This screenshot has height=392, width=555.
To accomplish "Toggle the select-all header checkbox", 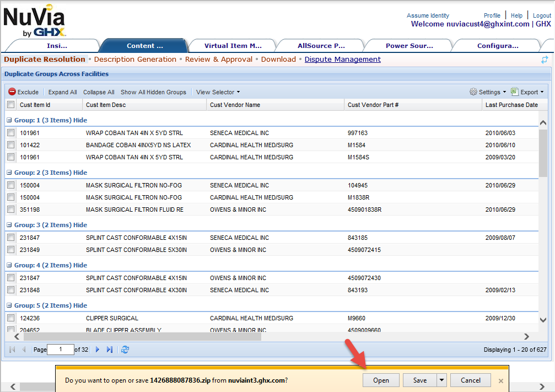I will tap(11, 104).
